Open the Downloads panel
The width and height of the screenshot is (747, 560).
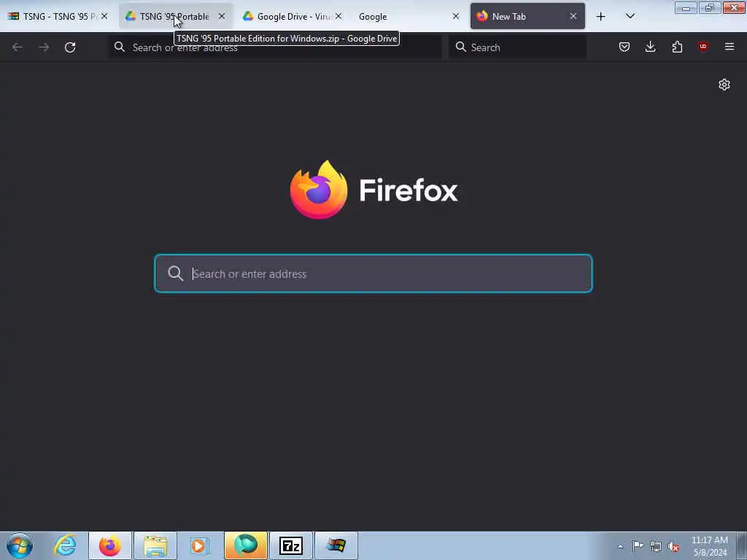click(x=650, y=47)
